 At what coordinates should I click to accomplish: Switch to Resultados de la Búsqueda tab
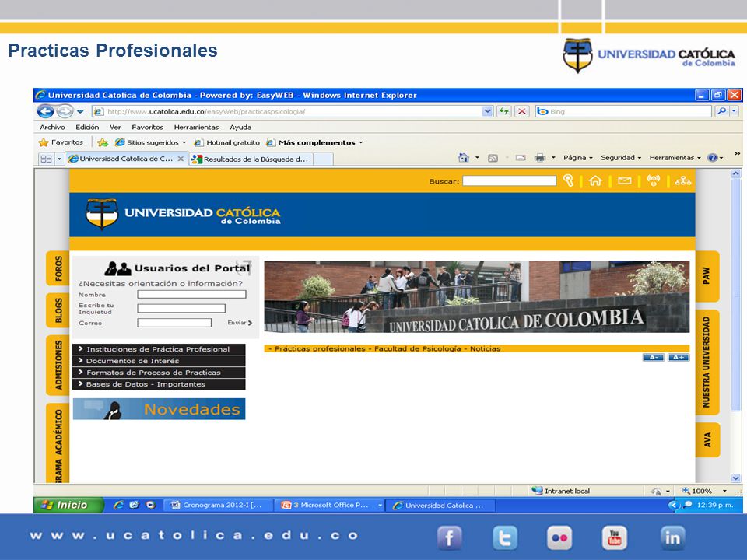[251, 159]
